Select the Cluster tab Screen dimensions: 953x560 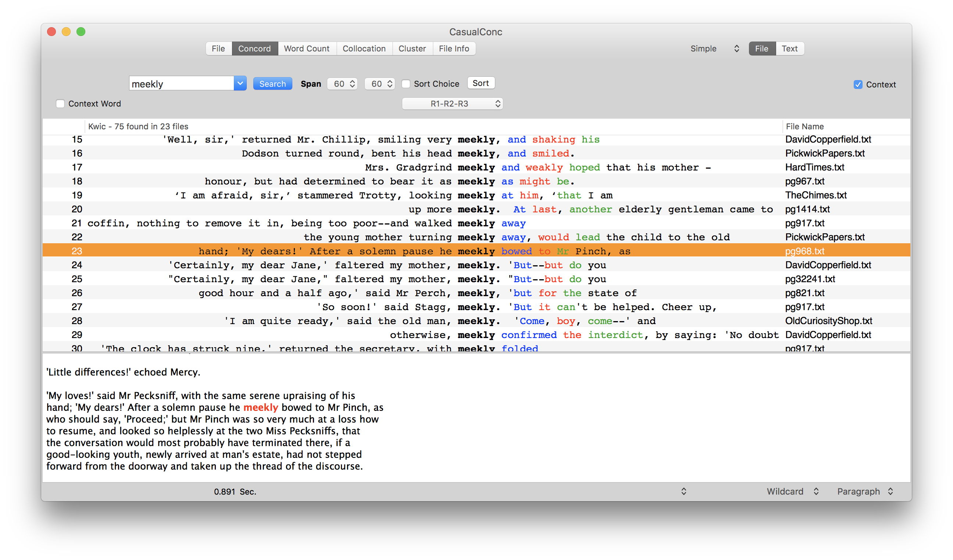pyautogui.click(x=412, y=49)
